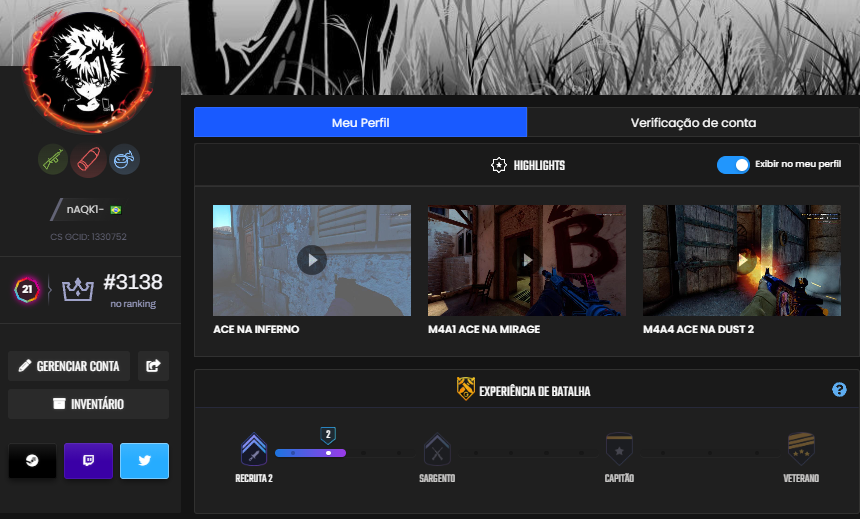This screenshot has width=860, height=519.
Task: Click the ACE NA INFERNO title
Action: tap(256, 329)
